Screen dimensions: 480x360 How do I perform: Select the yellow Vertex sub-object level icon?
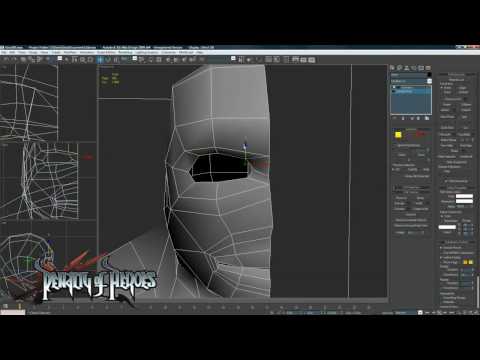point(398,135)
